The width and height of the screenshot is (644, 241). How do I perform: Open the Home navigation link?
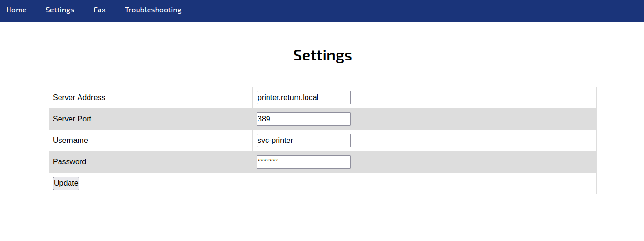point(16,10)
